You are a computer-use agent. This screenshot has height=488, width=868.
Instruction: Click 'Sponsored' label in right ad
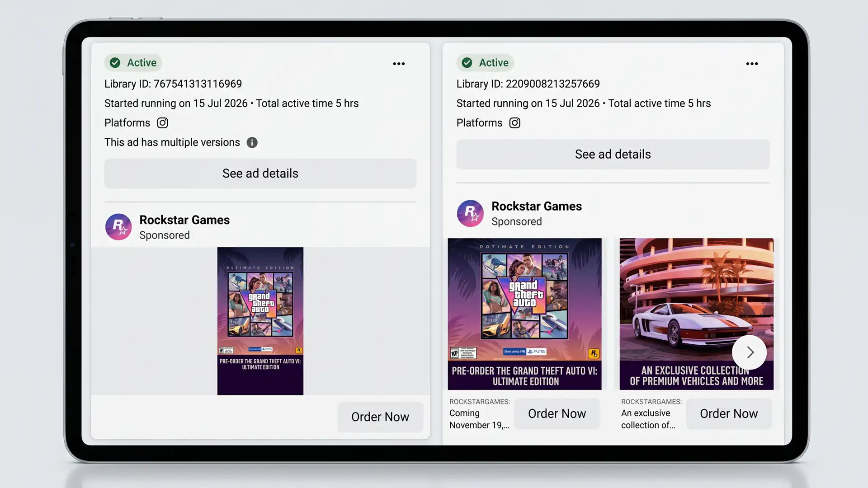point(517,222)
